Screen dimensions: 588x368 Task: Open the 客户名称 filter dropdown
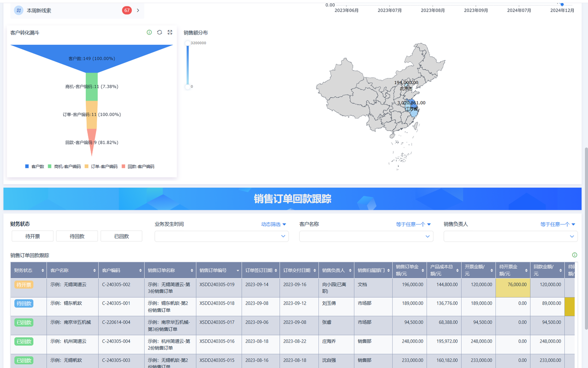click(x=366, y=237)
